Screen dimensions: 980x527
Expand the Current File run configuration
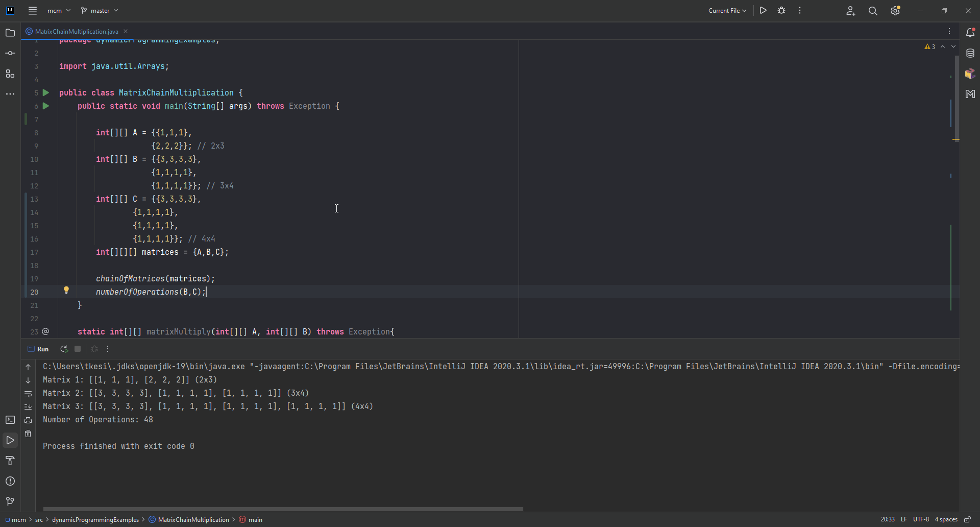(x=727, y=11)
